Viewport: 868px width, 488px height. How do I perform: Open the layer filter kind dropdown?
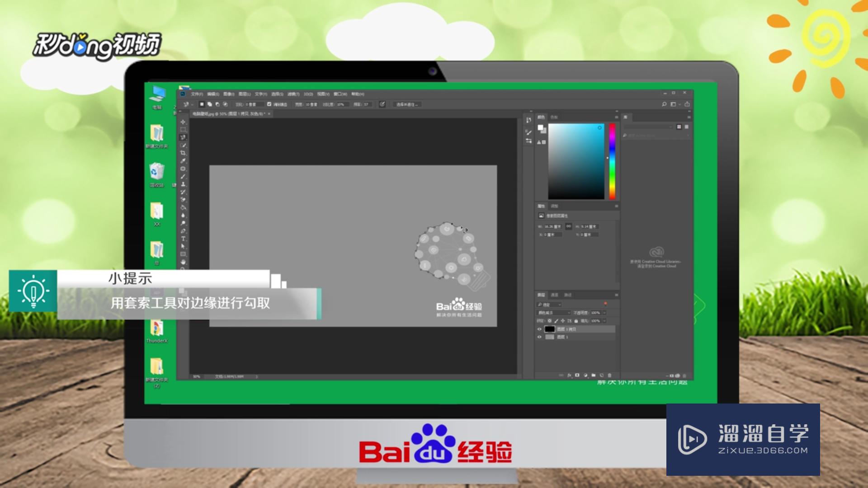(549, 305)
